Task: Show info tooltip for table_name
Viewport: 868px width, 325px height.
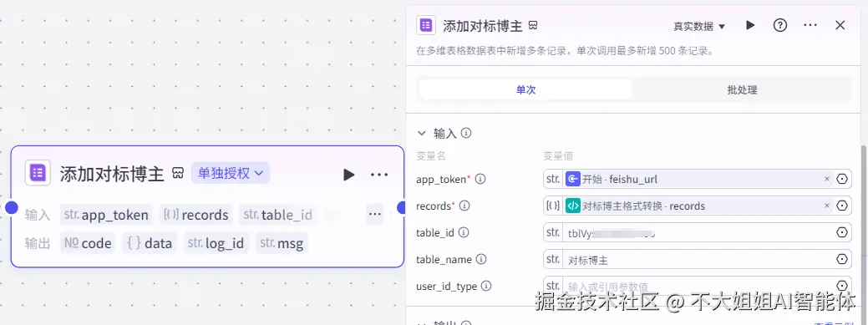Action: pos(481,259)
